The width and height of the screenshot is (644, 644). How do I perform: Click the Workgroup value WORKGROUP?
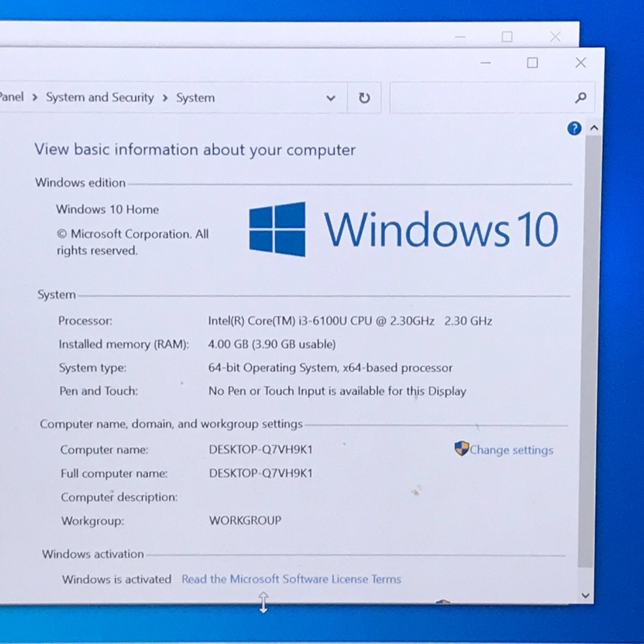coord(245,520)
